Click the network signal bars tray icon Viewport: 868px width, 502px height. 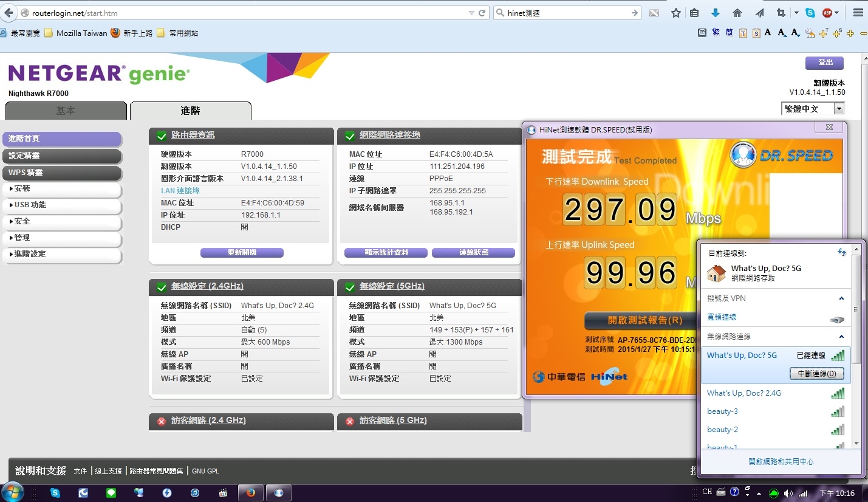[x=803, y=493]
